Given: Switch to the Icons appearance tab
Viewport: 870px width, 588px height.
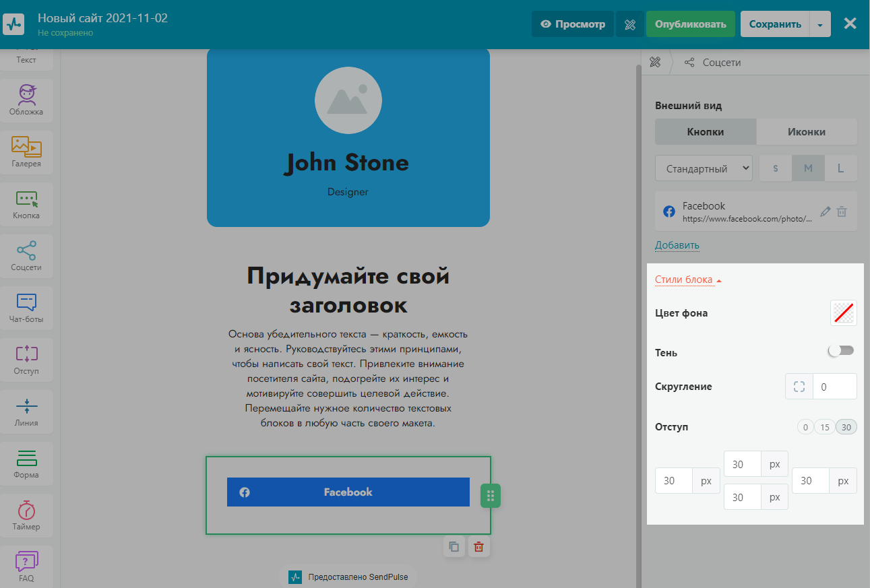Looking at the screenshot, I should (806, 131).
